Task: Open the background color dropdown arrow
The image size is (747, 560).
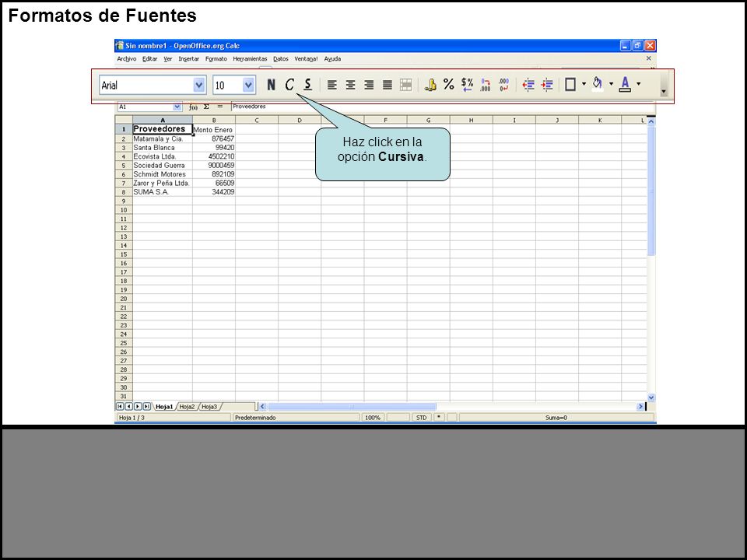Action: (612, 84)
